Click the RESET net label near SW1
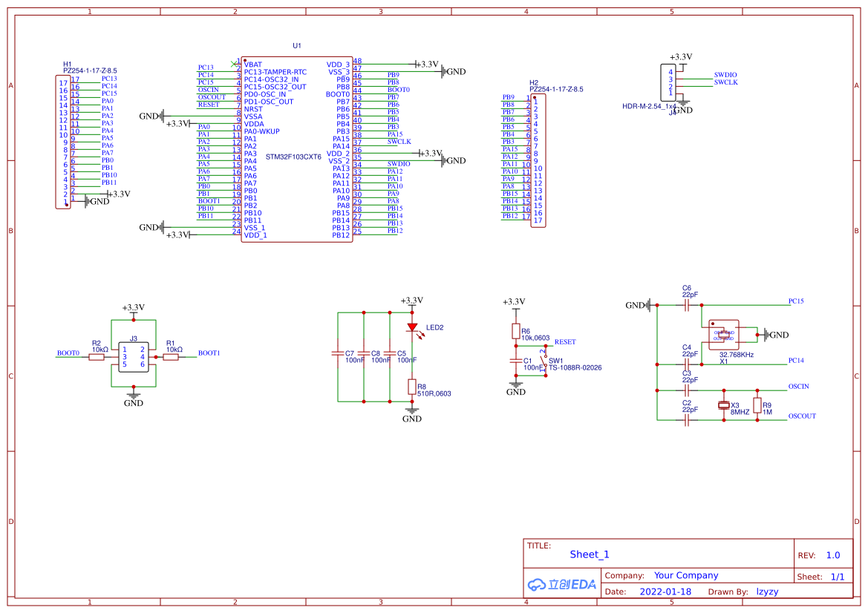 pyautogui.click(x=565, y=342)
